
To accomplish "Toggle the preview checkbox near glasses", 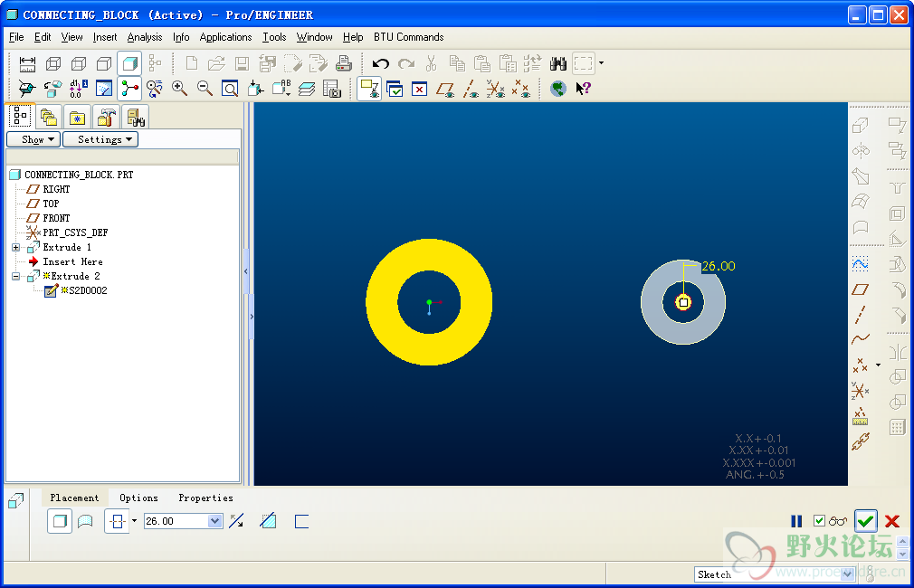I will [x=819, y=520].
